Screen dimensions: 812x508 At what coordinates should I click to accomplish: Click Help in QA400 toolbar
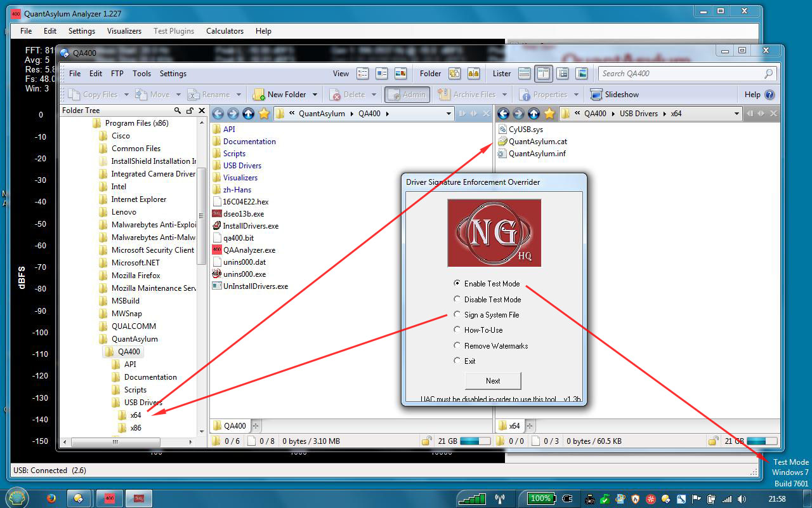752,95
